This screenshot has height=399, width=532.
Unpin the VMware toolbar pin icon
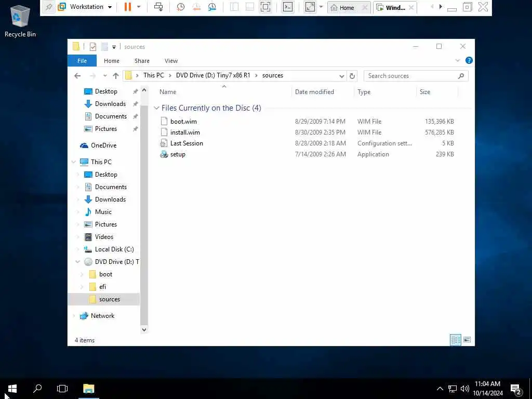[x=49, y=7]
